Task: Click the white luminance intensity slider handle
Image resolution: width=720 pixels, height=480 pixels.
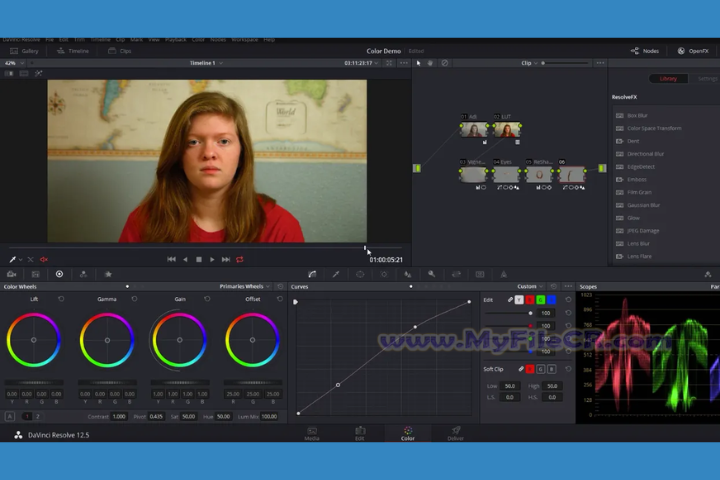Action: (530, 313)
